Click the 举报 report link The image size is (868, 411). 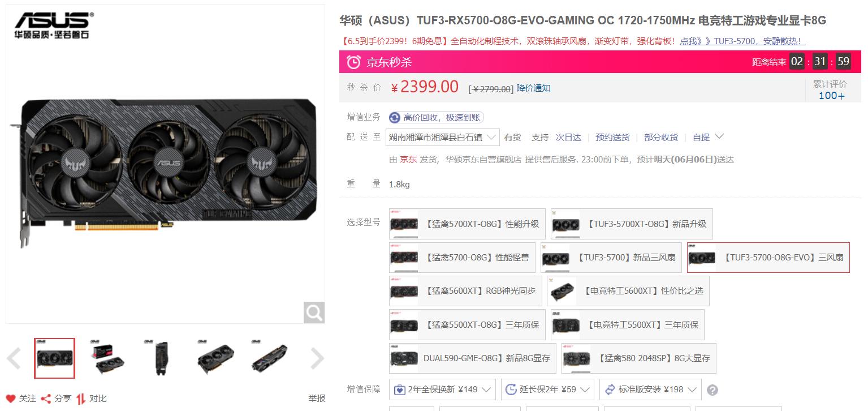tap(317, 399)
